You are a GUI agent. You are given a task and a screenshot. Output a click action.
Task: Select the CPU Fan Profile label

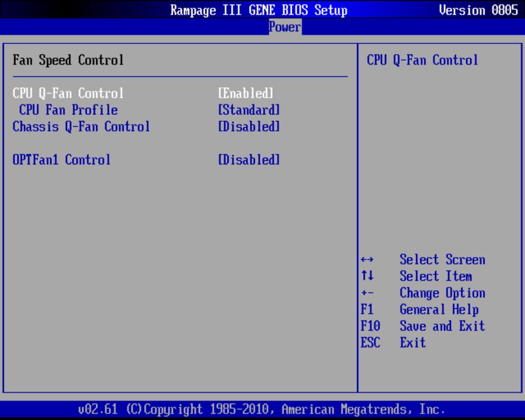pos(68,110)
